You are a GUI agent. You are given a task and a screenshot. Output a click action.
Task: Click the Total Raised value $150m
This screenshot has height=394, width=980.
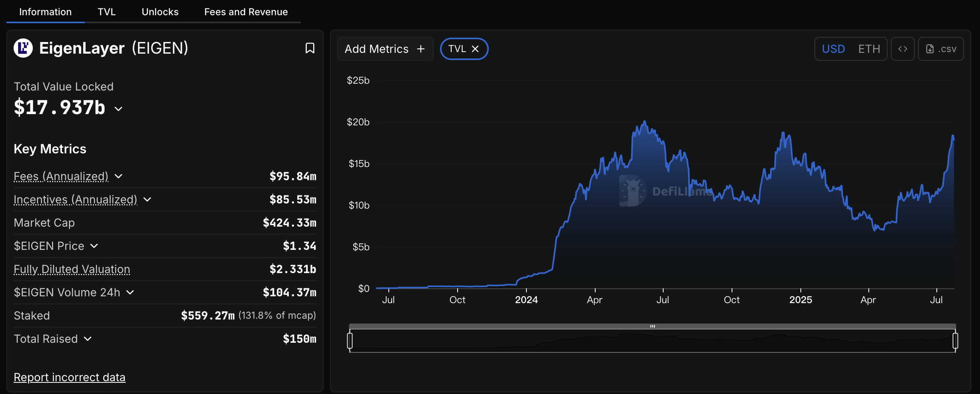300,339
